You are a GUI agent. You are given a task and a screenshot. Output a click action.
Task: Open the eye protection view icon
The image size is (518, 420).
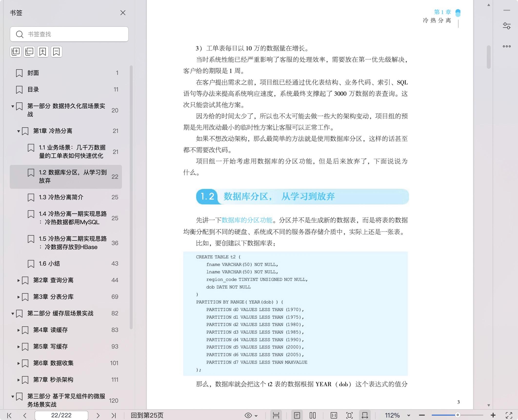pyautogui.click(x=248, y=415)
